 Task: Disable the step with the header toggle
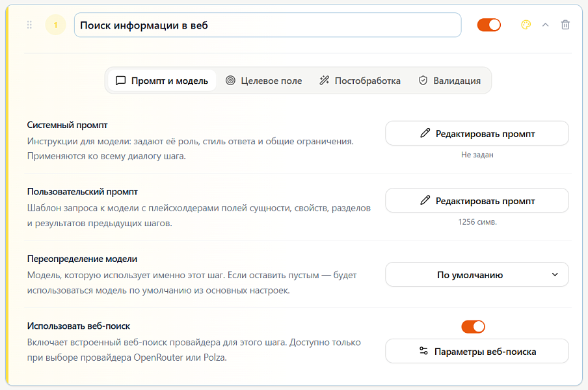tap(488, 25)
